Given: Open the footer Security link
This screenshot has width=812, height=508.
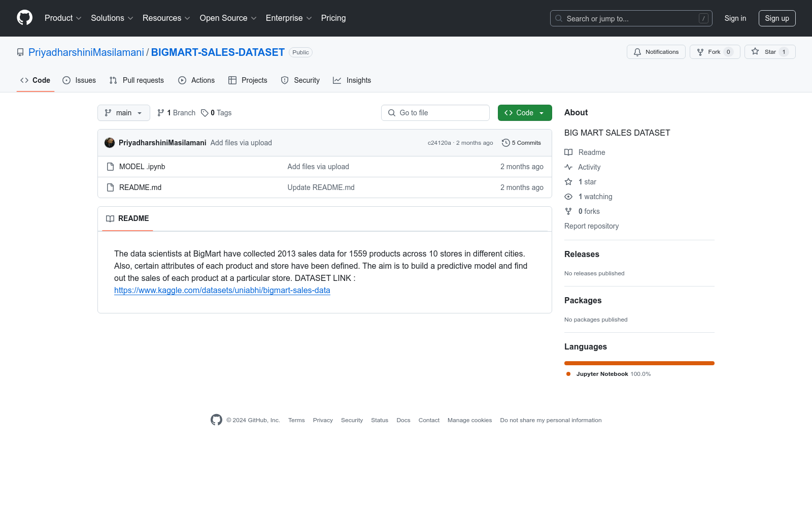Looking at the screenshot, I should [352, 420].
